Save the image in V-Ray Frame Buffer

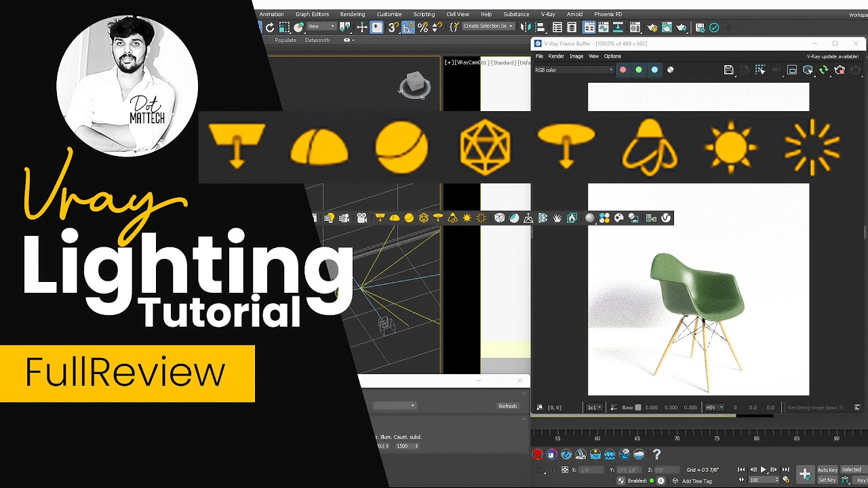(728, 70)
